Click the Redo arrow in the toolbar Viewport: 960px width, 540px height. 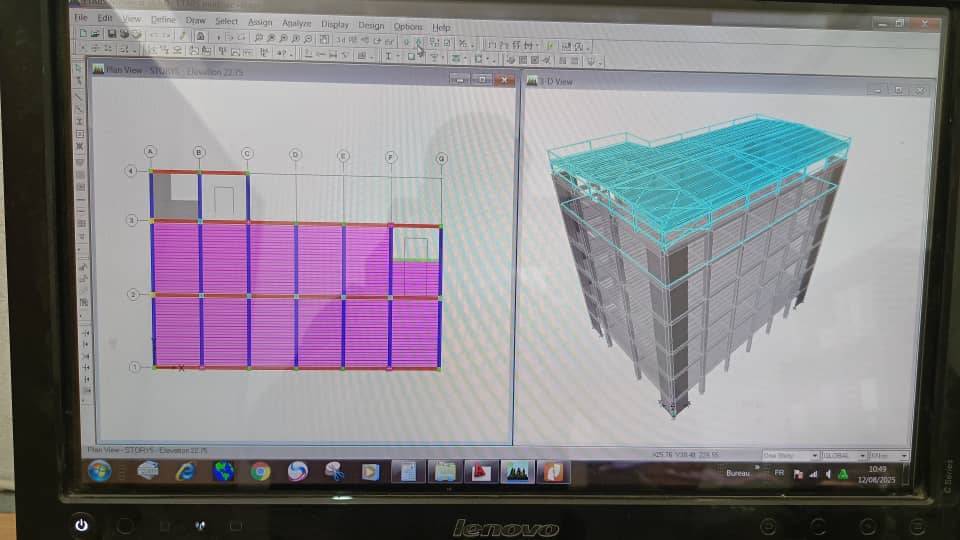point(167,36)
